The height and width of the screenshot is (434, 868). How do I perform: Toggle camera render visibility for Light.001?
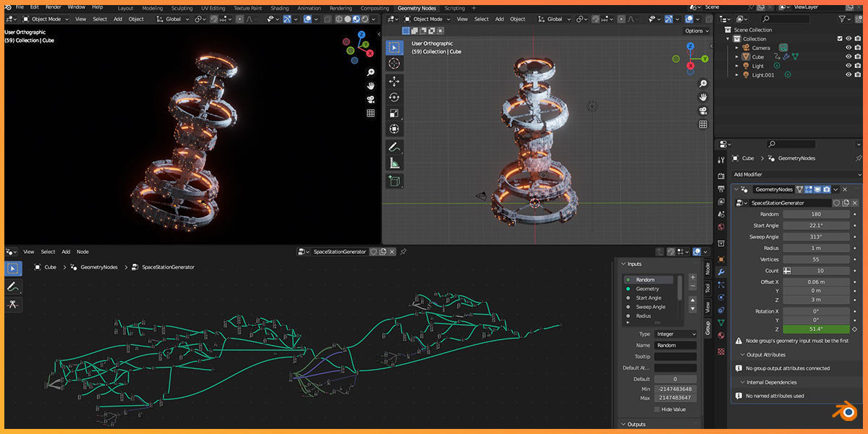click(857, 74)
